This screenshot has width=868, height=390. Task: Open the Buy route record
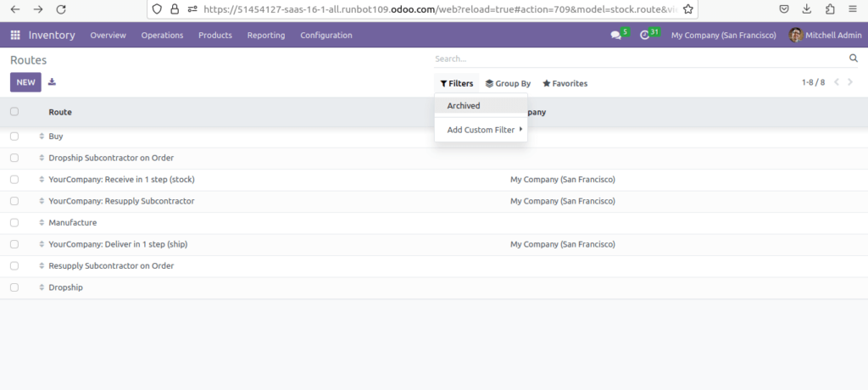tap(55, 136)
